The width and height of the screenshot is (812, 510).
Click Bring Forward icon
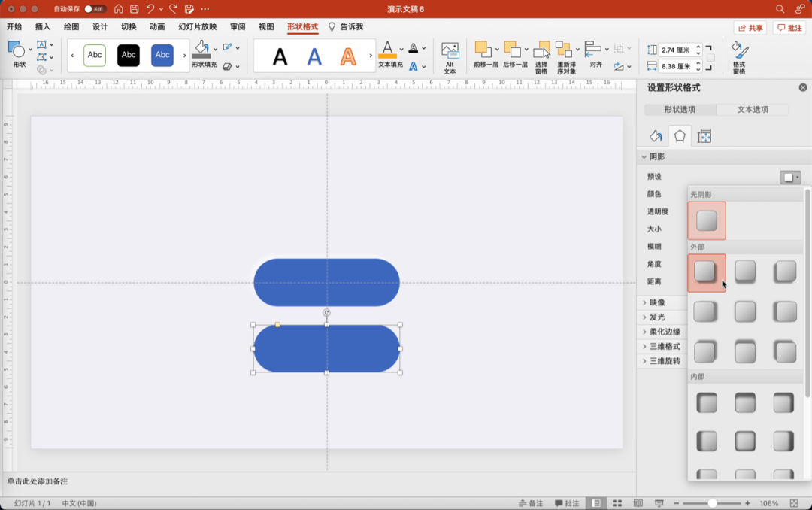[483, 49]
